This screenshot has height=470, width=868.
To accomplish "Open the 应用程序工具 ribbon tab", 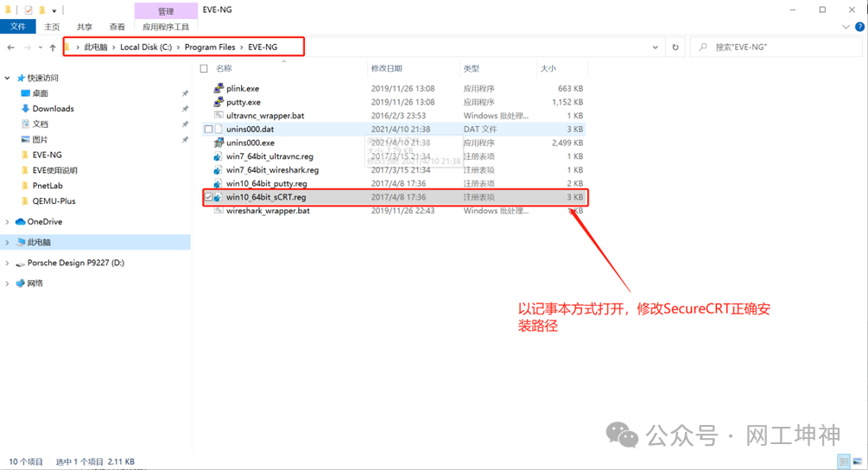I will point(166,27).
